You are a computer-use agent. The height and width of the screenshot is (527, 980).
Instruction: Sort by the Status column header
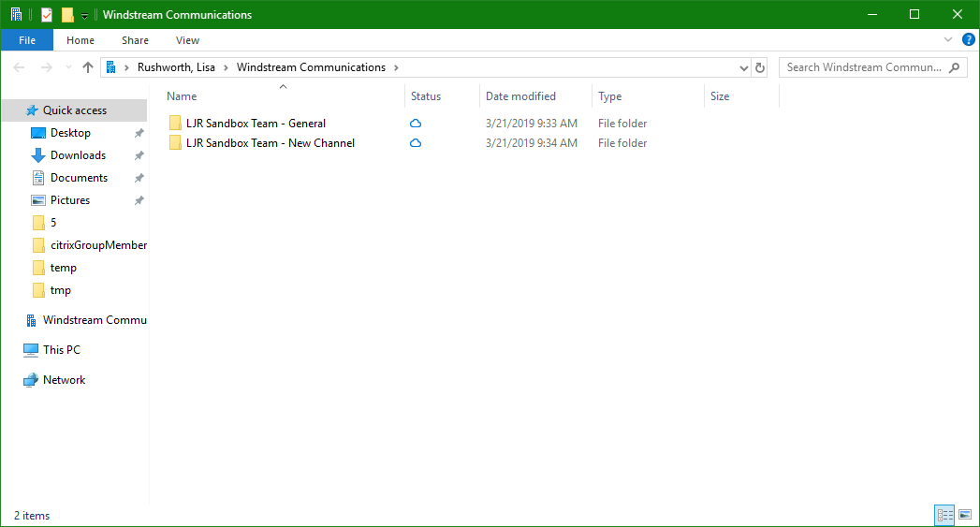pyautogui.click(x=426, y=96)
